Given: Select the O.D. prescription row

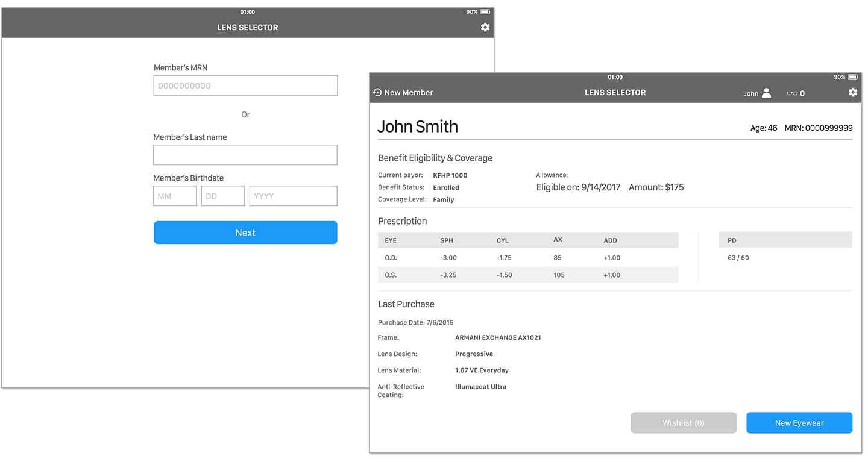Looking at the screenshot, I should pyautogui.click(x=527, y=258).
